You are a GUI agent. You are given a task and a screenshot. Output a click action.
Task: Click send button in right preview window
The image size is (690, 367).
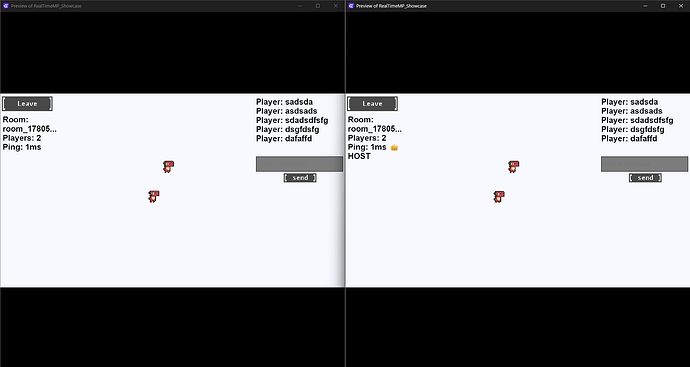point(645,178)
